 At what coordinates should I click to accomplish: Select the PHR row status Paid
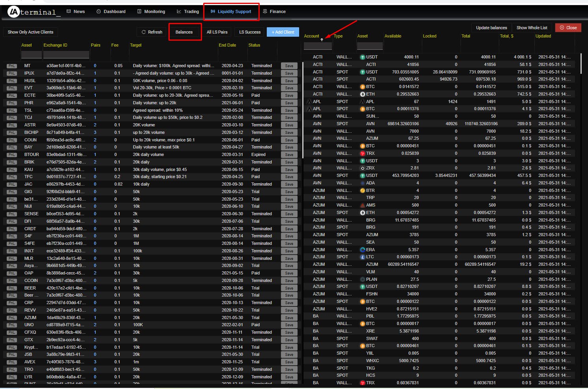coord(255,103)
